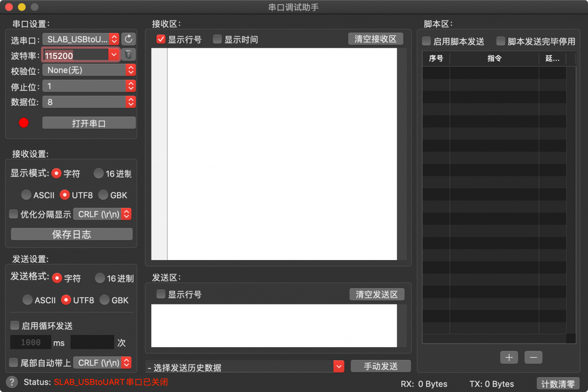This screenshot has height=392, width=588.
Task: Clear baud rate using the trash icon
Action: [x=129, y=55]
